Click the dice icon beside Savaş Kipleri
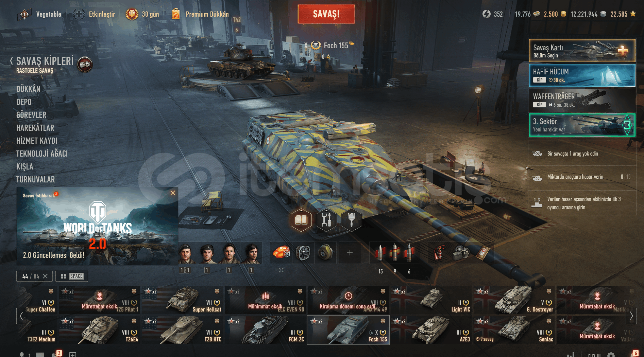 click(85, 64)
